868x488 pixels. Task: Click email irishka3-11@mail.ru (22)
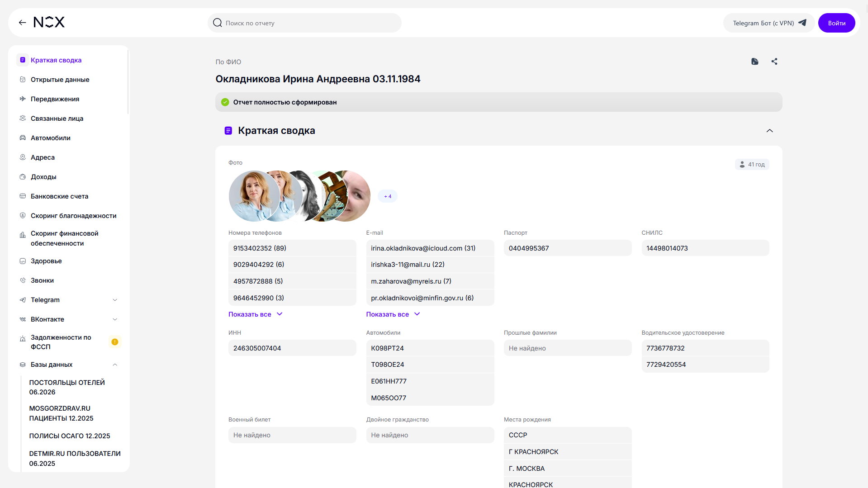pos(430,265)
